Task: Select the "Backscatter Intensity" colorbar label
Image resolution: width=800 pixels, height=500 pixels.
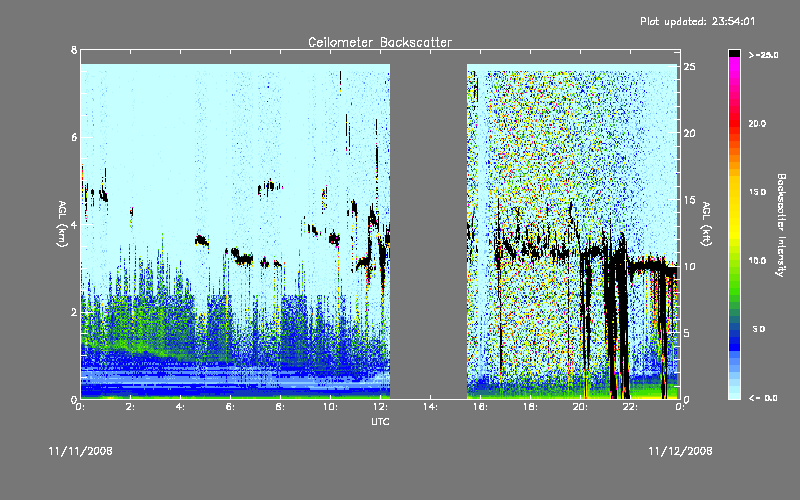Action: 781,225
